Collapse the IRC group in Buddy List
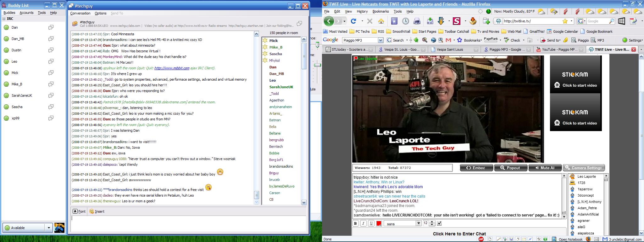This screenshot has width=644, height=242. pos(4,19)
